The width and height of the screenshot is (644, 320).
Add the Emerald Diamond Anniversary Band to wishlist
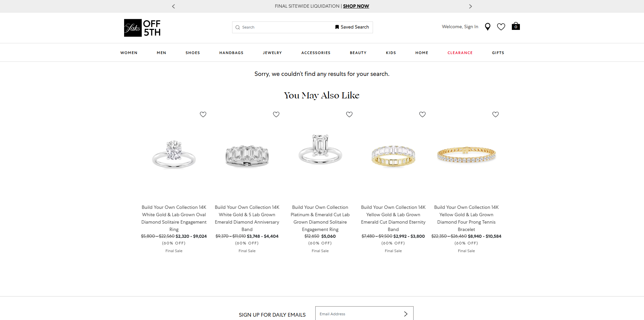click(x=276, y=114)
